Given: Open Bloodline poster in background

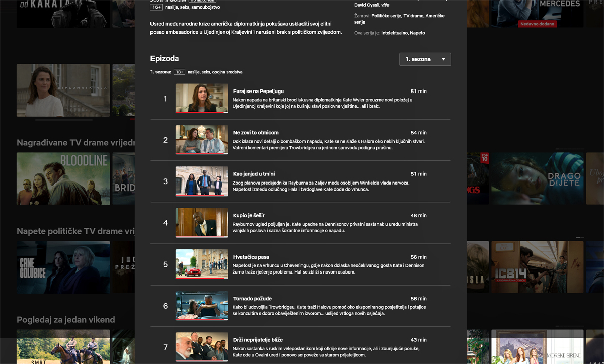Looking at the screenshot, I should [x=63, y=179].
